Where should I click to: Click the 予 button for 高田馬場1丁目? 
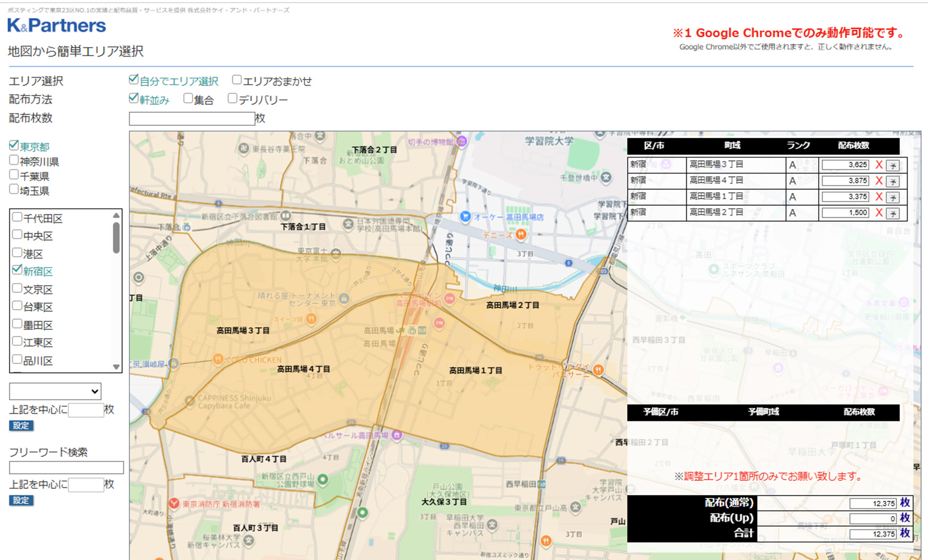(x=893, y=197)
